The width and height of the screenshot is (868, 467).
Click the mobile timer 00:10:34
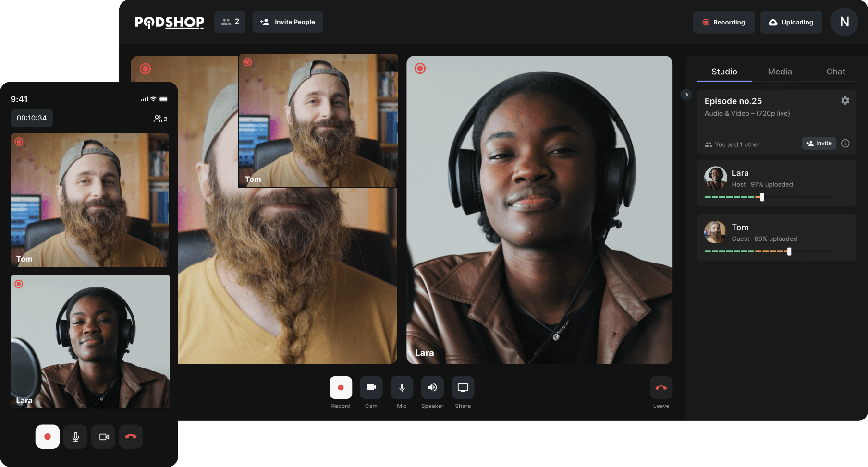pos(32,118)
